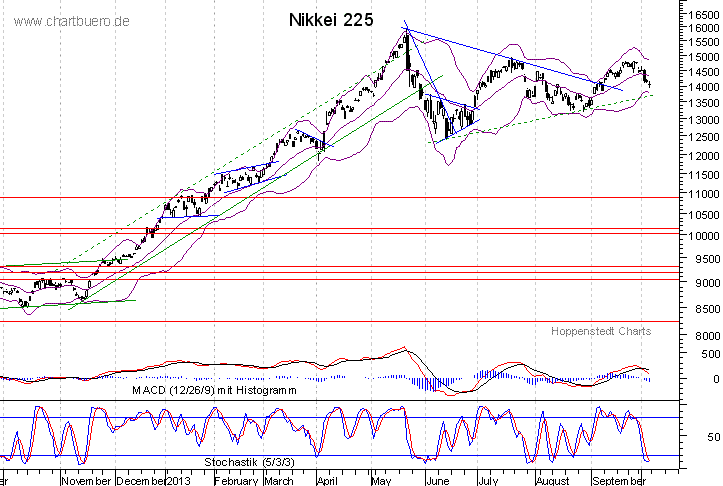
Task: Click the 2013 year label on time axis
Action: tap(178, 480)
